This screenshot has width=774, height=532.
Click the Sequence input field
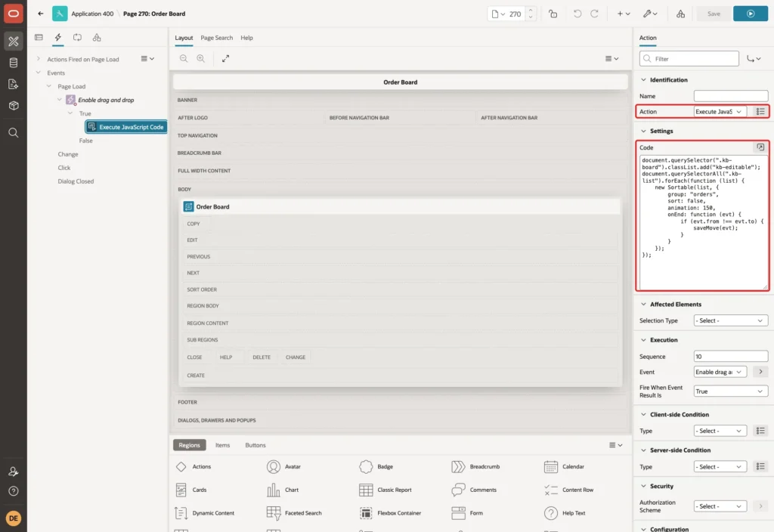click(x=731, y=357)
